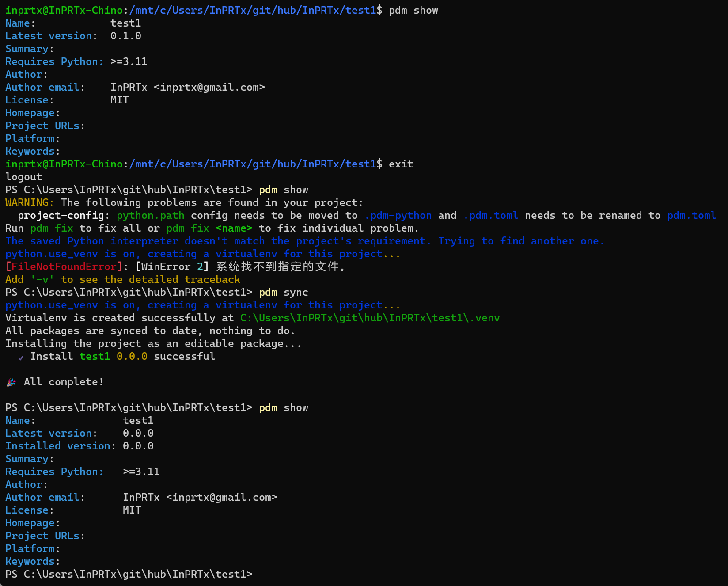Viewport: 728px width, 586px height.
Task: Click the red [FileNotFoundError] text
Action: [x=63, y=266]
